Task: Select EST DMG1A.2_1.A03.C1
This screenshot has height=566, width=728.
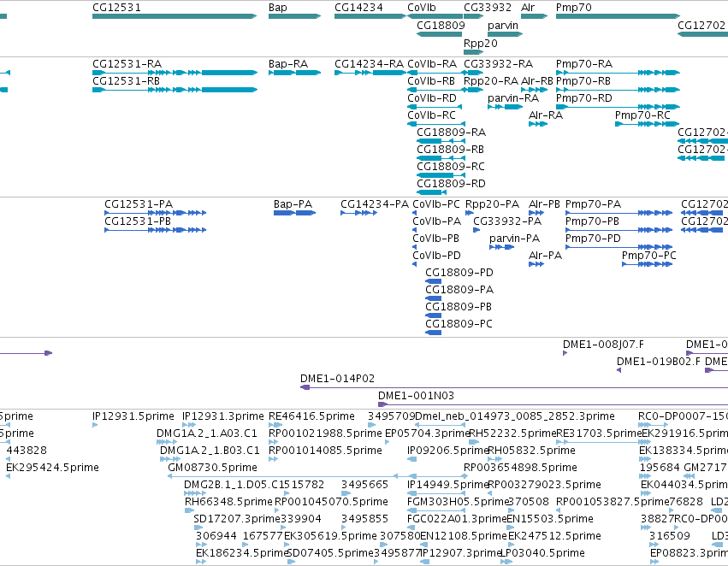Action: coord(167,442)
